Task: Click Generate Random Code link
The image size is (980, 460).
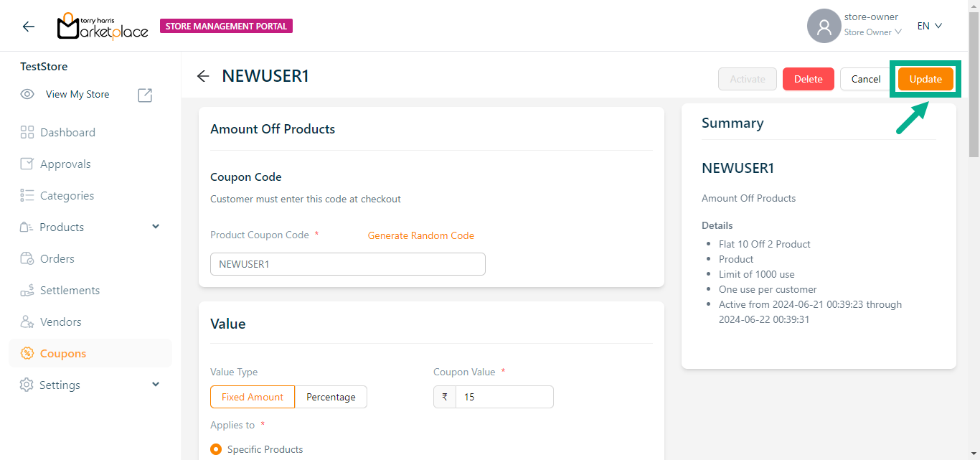Action: pyautogui.click(x=421, y=235)
